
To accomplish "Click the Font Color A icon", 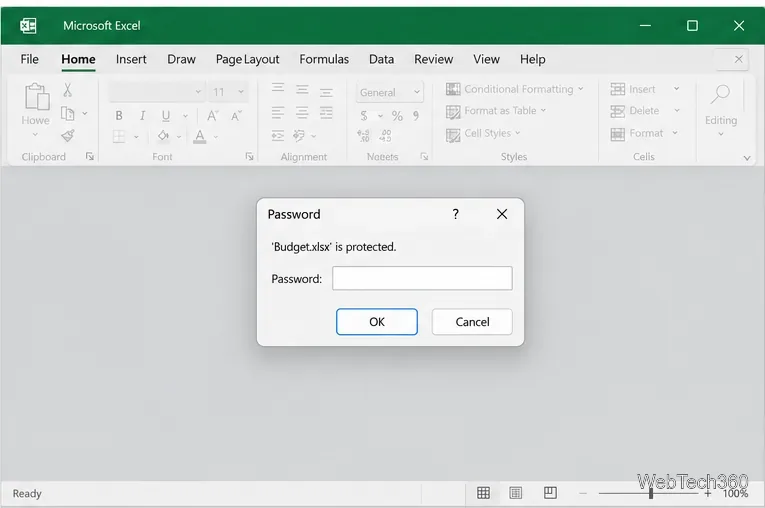I will coord(200,136).
